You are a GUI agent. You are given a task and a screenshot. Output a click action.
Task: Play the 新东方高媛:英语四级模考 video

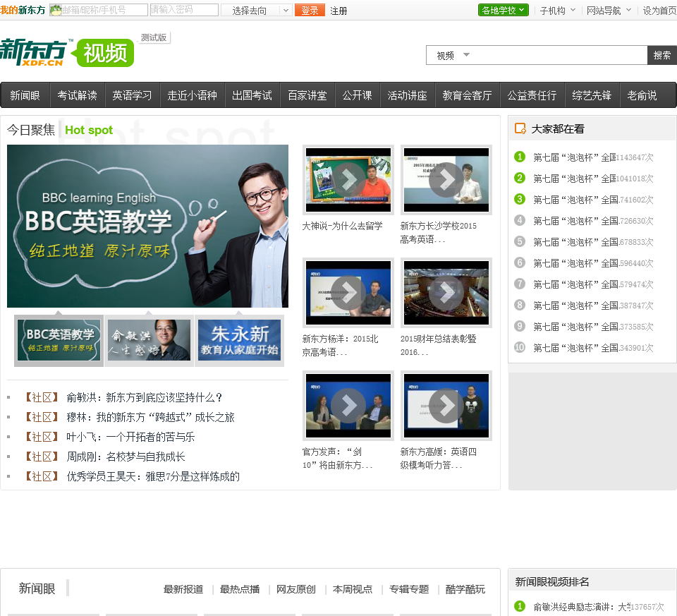(x=446, y=406)
